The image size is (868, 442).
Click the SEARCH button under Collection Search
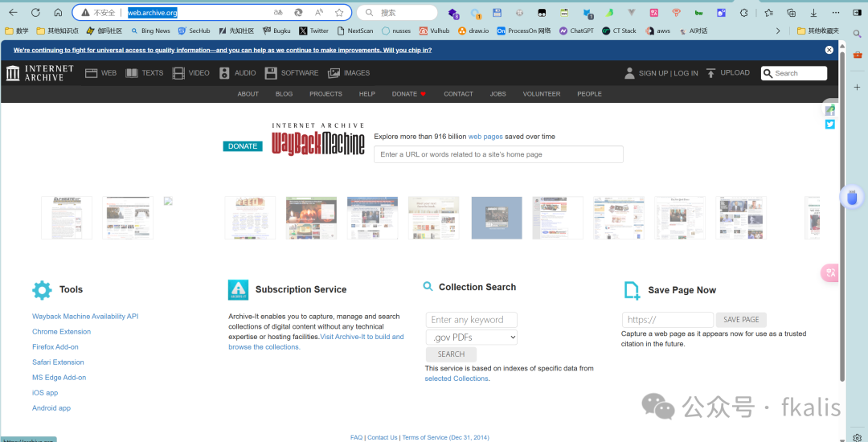451,354
